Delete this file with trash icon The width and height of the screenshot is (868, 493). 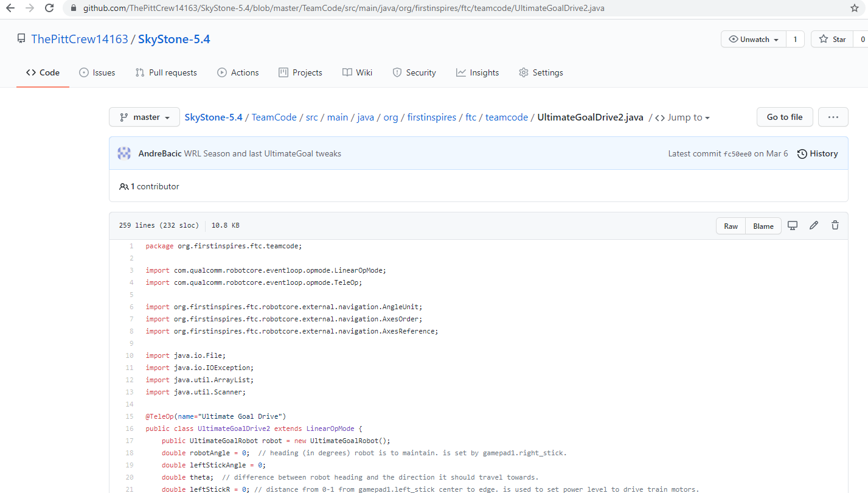point(835,225)
